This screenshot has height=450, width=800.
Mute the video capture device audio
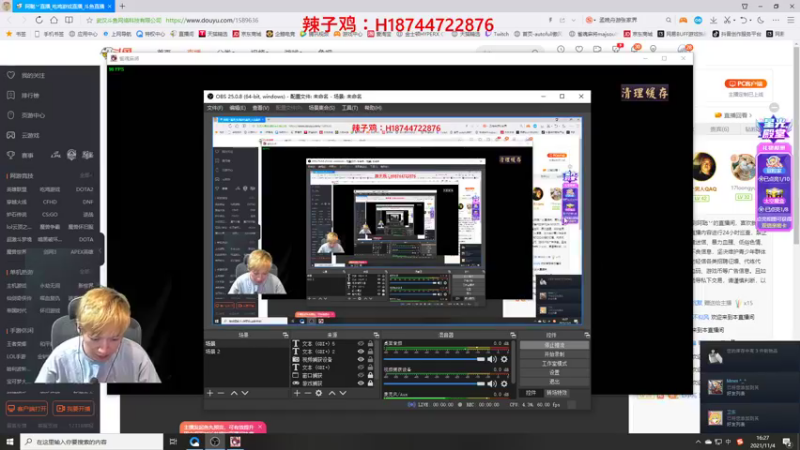click(x=492, y=384)
